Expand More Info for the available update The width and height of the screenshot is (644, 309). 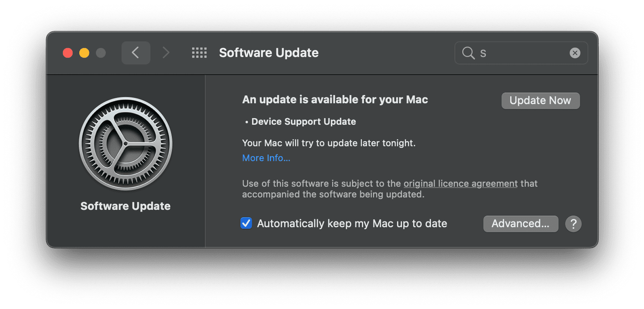pos(266,158)
